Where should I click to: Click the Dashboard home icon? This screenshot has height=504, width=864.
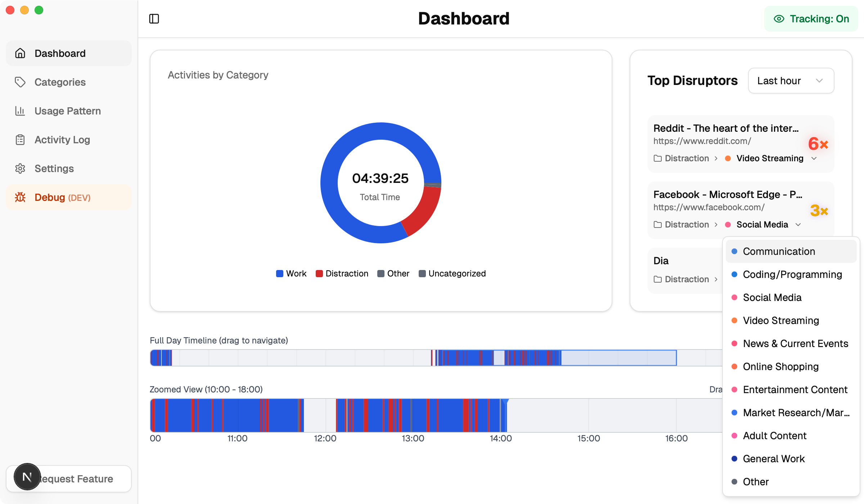(x=20, y=53)
